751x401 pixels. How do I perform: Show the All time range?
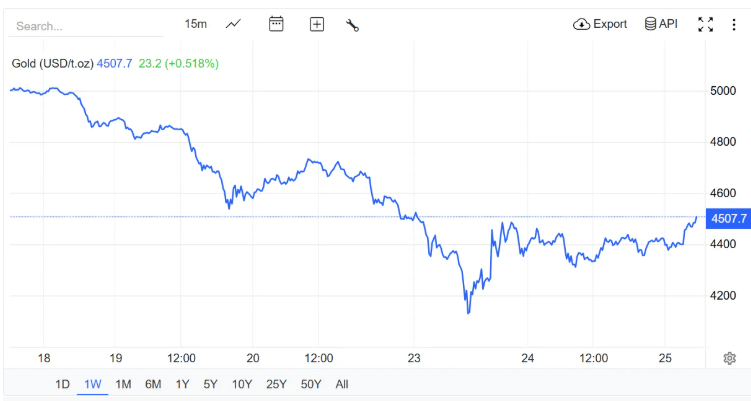[342, 384]
